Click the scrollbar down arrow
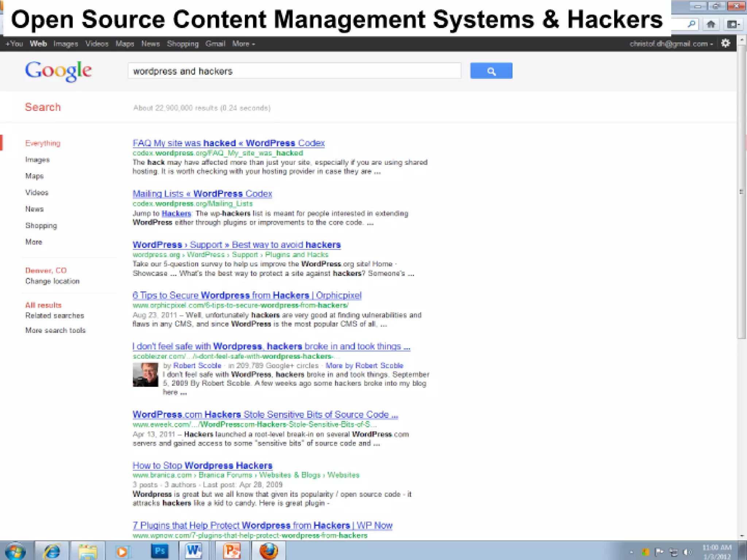The image size is (747, 560). tap(742, 536)
